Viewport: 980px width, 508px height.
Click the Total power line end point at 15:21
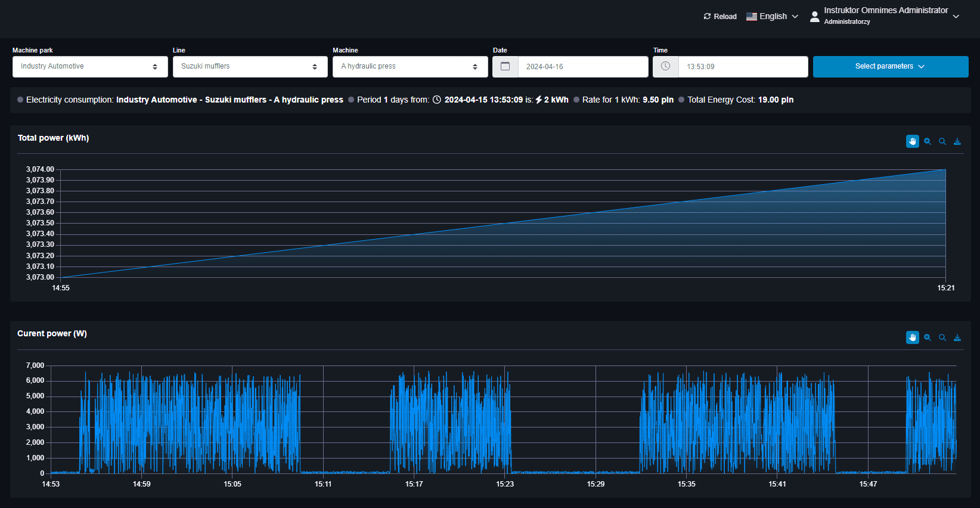tap(945, 170)
